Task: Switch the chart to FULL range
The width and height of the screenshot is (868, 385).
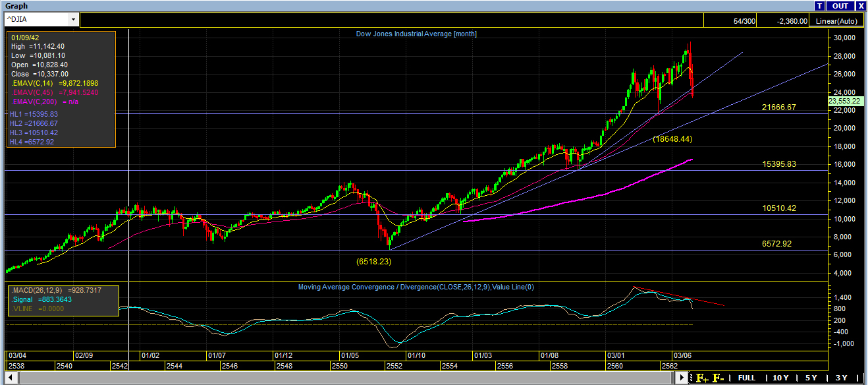Action: 747,378
